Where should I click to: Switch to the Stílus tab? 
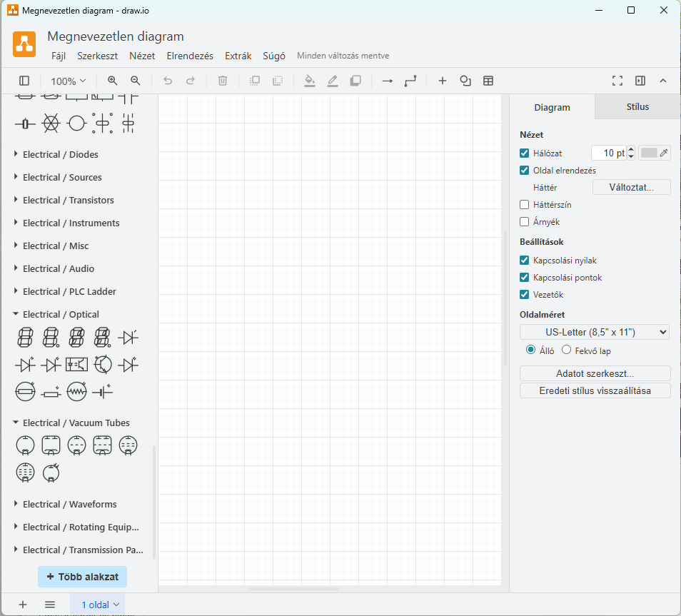coord(637,107)
